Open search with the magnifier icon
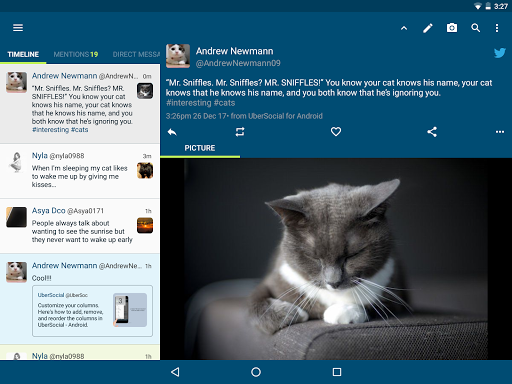Image resolution: width=512 pixels, height=384 pixels. pyautogui.click(x=476, y=28)
